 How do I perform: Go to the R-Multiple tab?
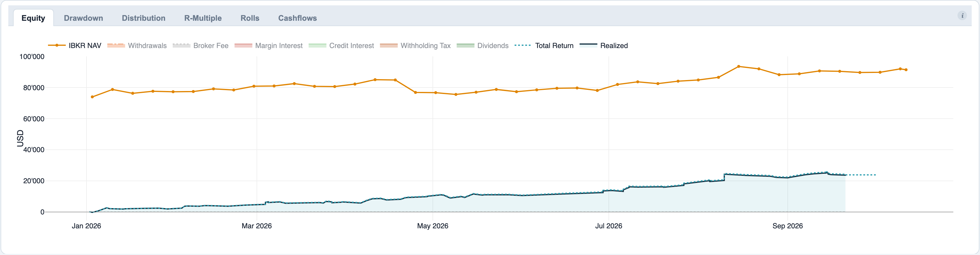[x=203, y=18]
